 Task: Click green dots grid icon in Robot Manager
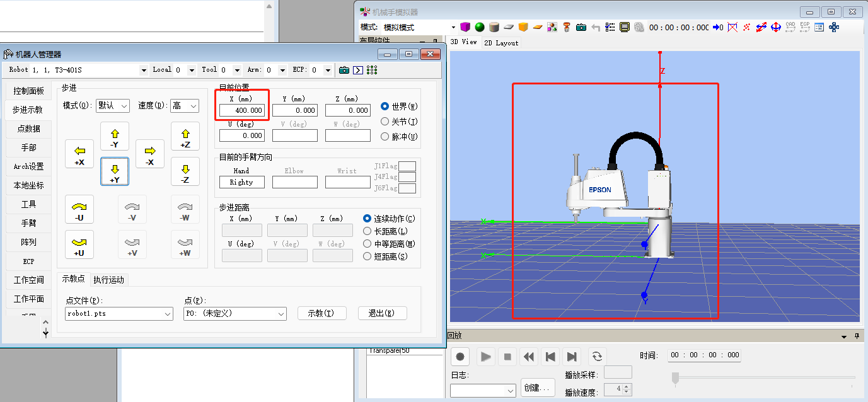372,70
